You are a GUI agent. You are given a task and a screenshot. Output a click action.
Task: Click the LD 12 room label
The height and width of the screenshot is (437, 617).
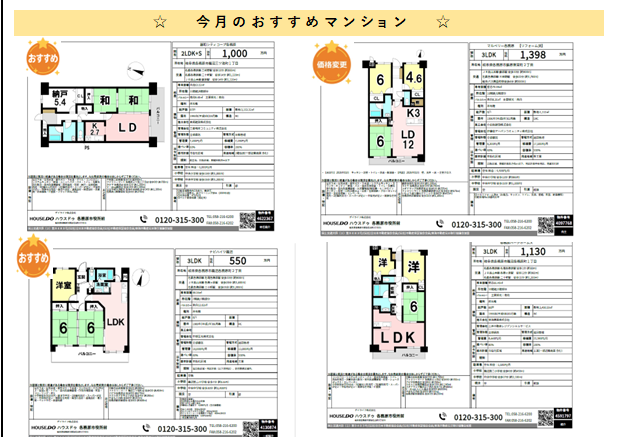point(408,140)
